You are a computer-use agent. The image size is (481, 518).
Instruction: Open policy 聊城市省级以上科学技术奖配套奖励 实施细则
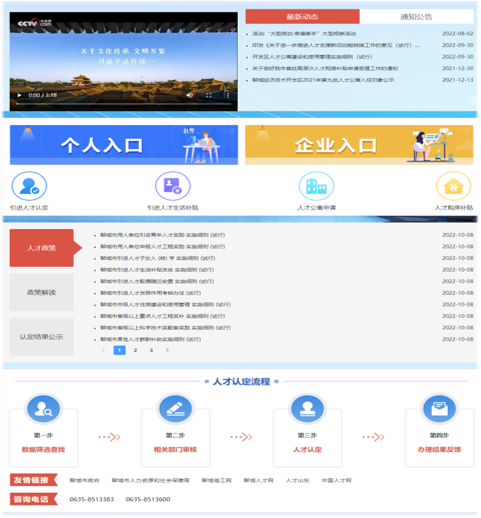166,328
